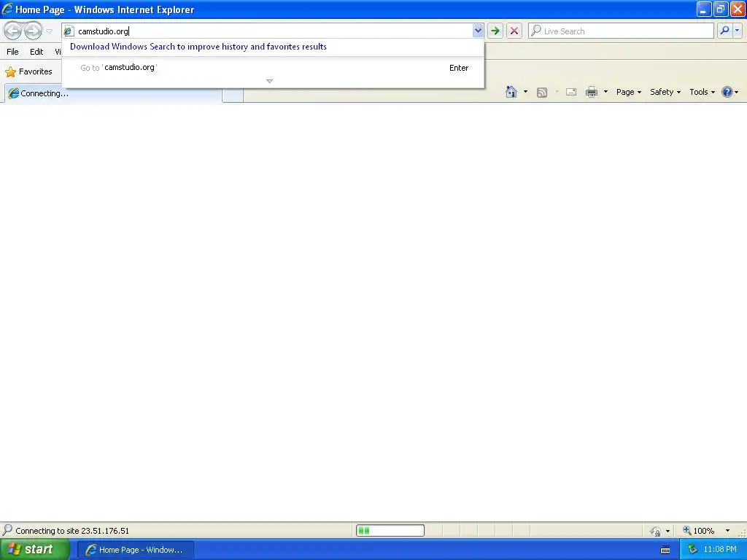Image resolution: width=747 pixels, height=560 pixels.
Task: Open the zoom level dropdown arrow
Action: (x=727, y=531)
